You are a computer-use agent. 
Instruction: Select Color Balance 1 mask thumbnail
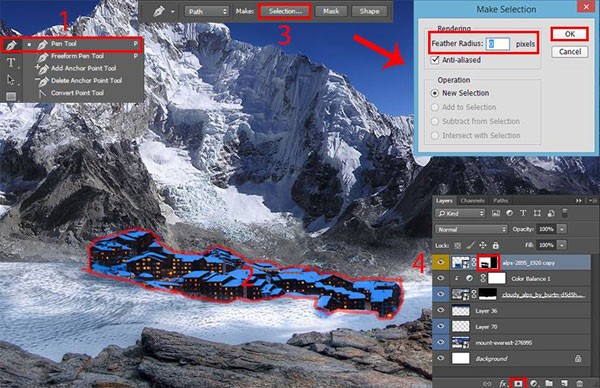(497, 278)
